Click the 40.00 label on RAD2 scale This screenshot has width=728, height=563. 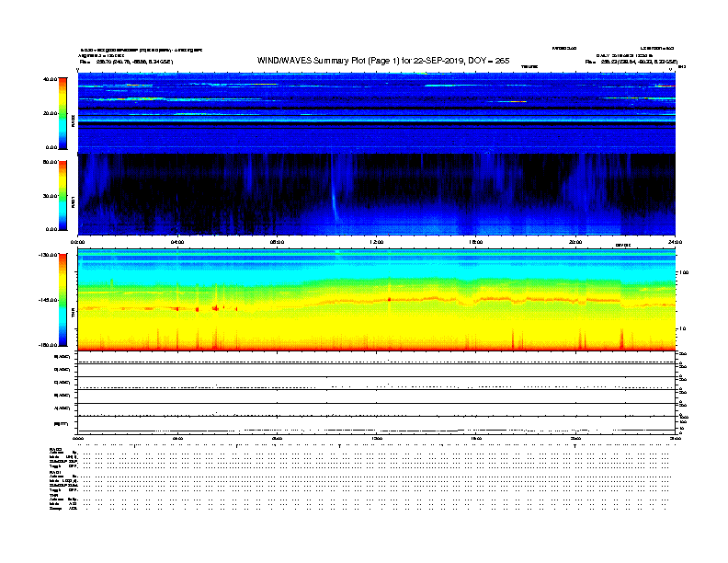pos(50,79)
